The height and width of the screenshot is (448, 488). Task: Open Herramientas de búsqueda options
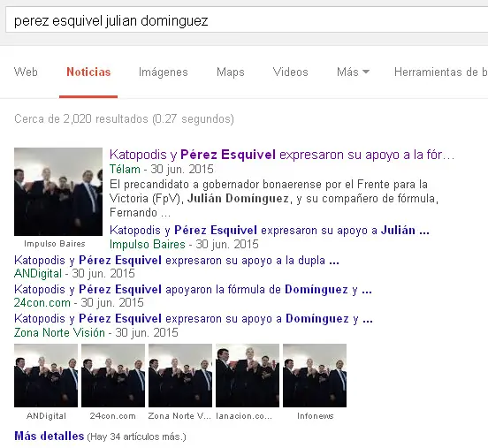pyautogui.click(x=441, y=72)
